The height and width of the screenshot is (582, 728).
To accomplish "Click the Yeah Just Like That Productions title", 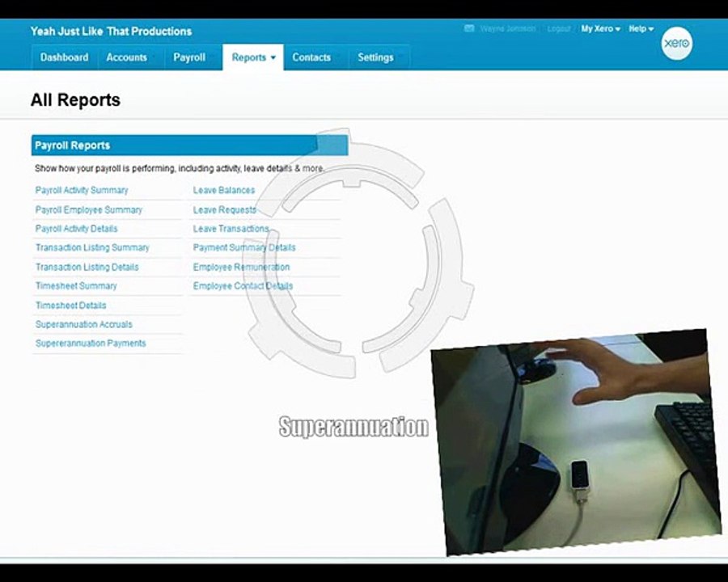I will [111, 32].
